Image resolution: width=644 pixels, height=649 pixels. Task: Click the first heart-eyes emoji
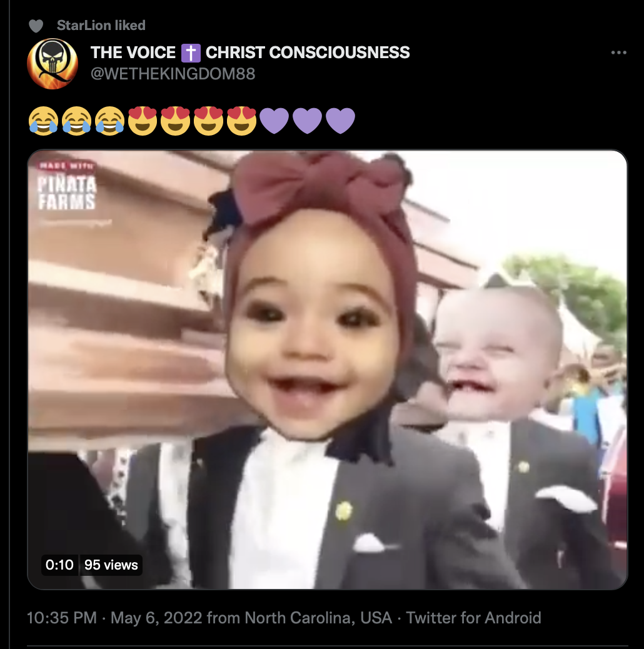pos(143,121)
